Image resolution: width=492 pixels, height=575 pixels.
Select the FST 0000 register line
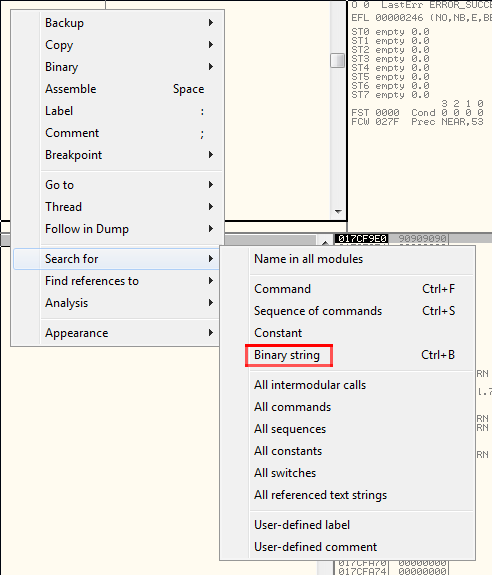[417, 113]
